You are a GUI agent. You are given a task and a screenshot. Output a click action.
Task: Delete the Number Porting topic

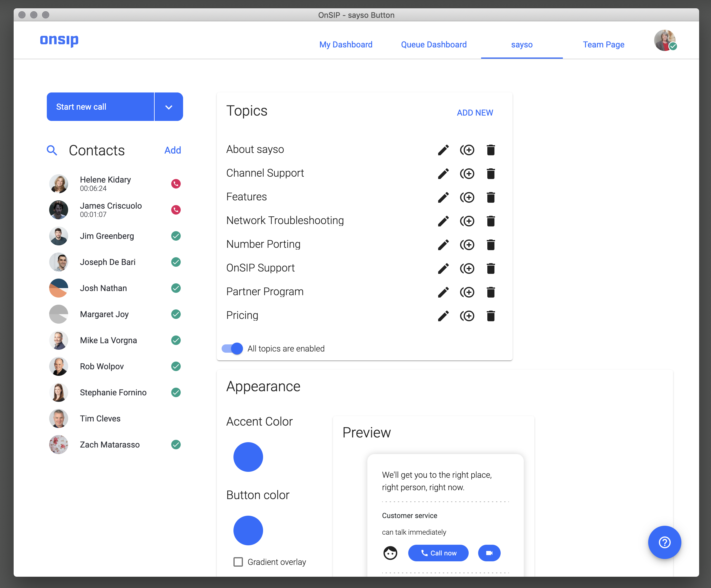(x=491, y=245)
